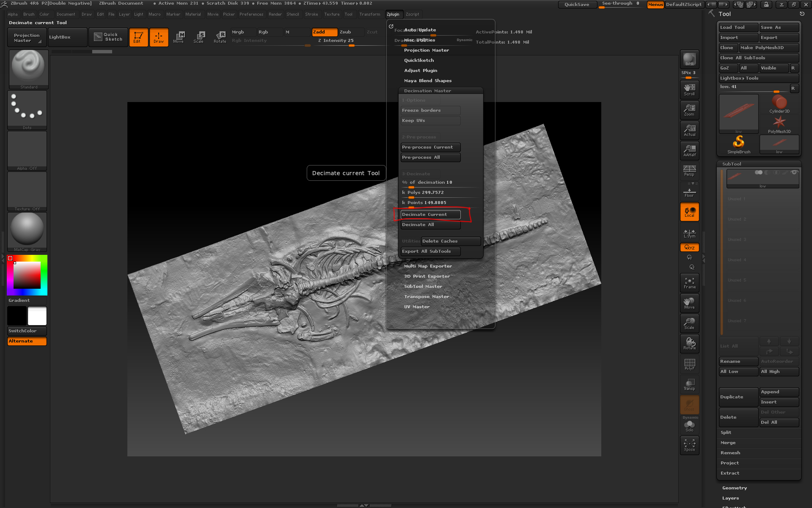Click the QuickSave button
The image size is (812, 508).
[577, 4]
